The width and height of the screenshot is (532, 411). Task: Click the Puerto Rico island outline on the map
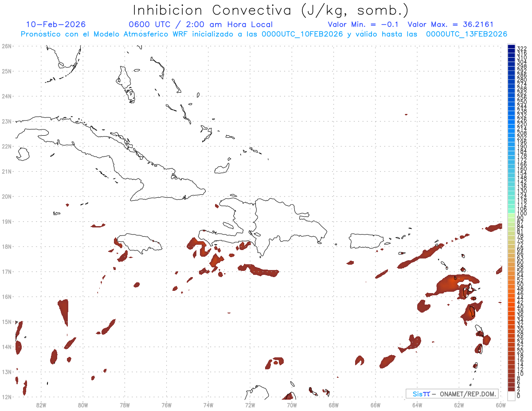pos(366,241)
